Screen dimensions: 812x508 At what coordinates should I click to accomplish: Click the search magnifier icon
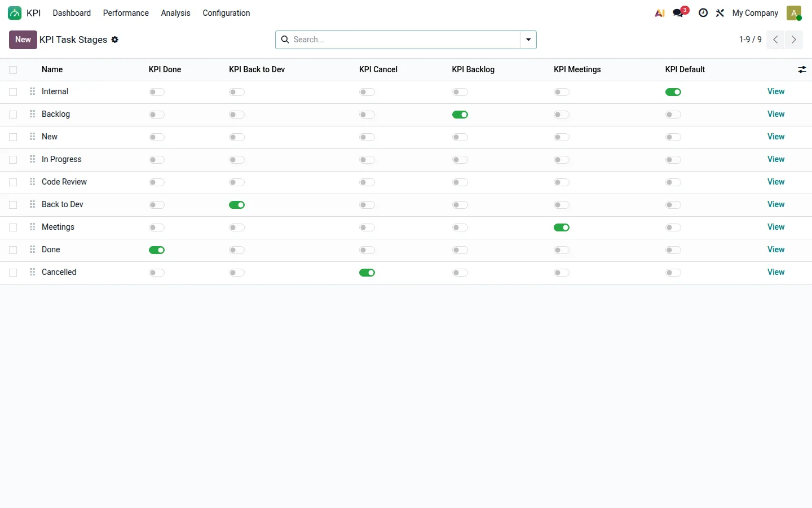click(x=285, y=40)
